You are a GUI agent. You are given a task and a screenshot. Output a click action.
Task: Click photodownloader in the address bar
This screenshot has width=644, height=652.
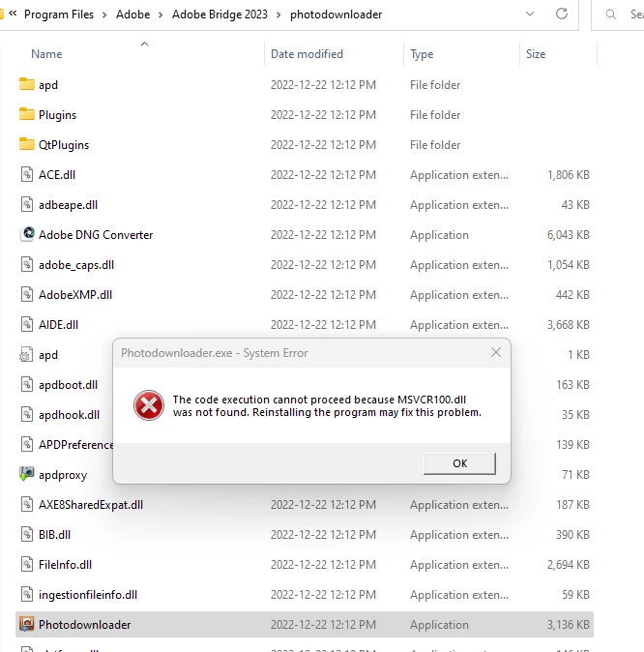(336, 15)
